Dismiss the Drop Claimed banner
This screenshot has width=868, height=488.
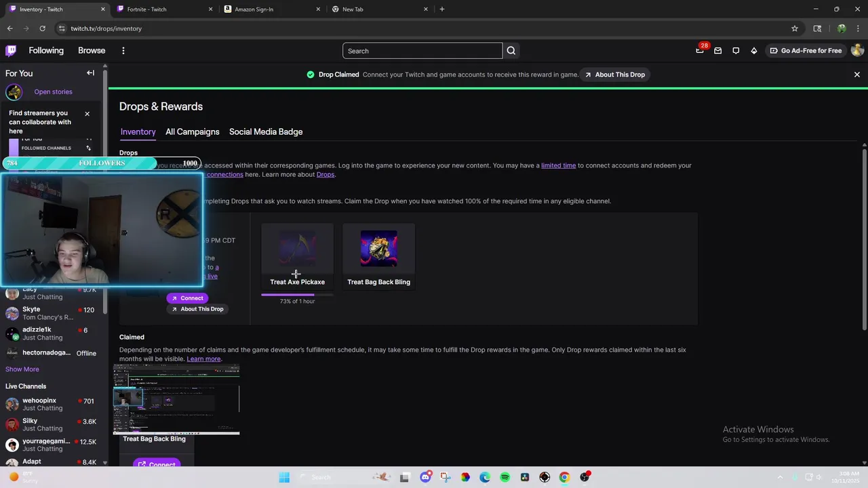[x=856, y=75]
